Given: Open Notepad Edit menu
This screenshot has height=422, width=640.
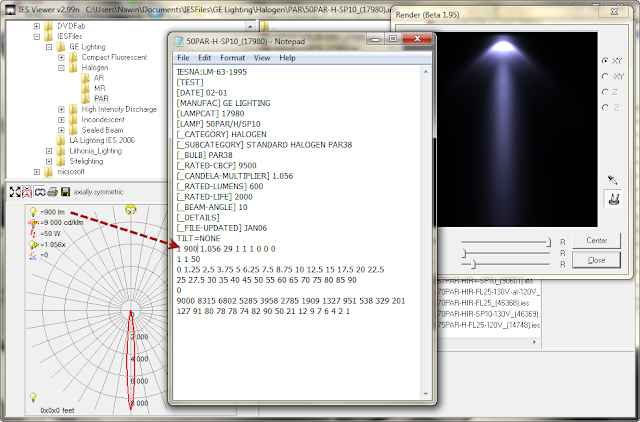Looking at the screenshot, I should (204, 58).
